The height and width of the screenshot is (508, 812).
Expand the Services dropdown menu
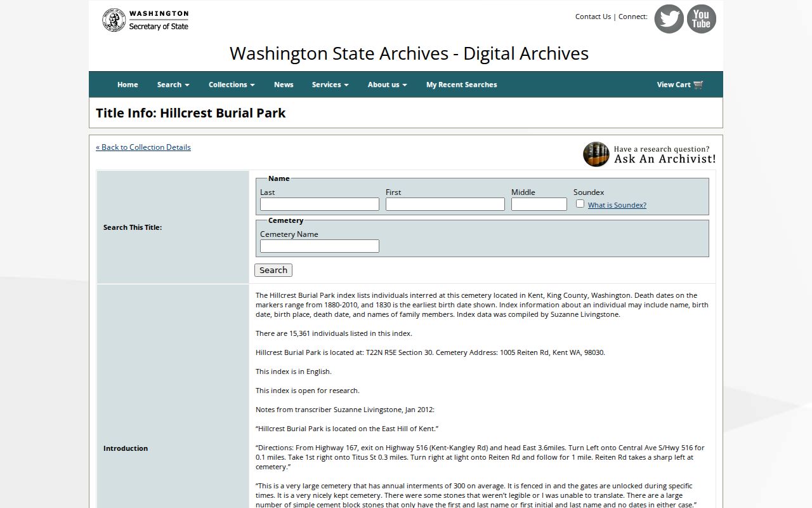[x=330, y=84]
